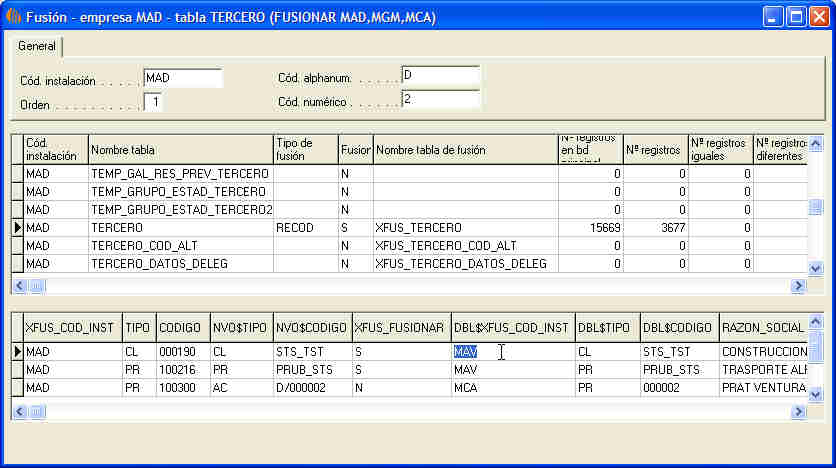The height and width of the screenshot is (468, 836).
Task: Select the XFUS_TERCERO_COD_ALT cell
Action: coord(464,246)
